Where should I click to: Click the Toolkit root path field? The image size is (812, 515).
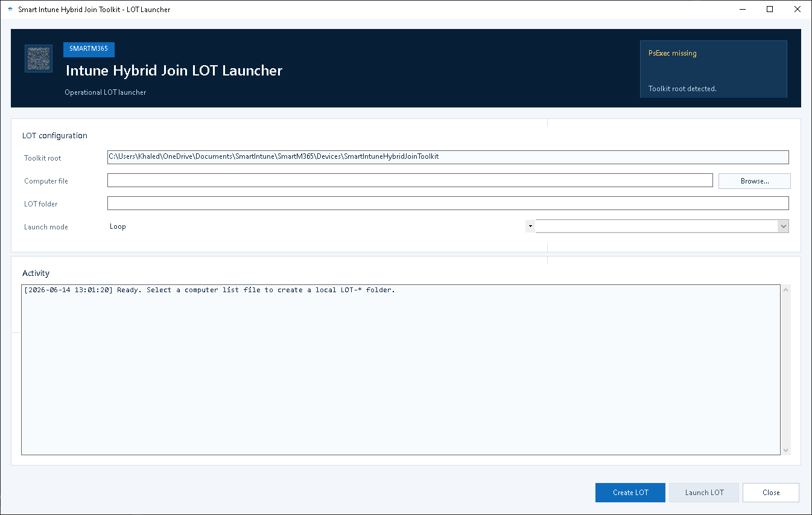pyautogui.click(x=448, y=157)
